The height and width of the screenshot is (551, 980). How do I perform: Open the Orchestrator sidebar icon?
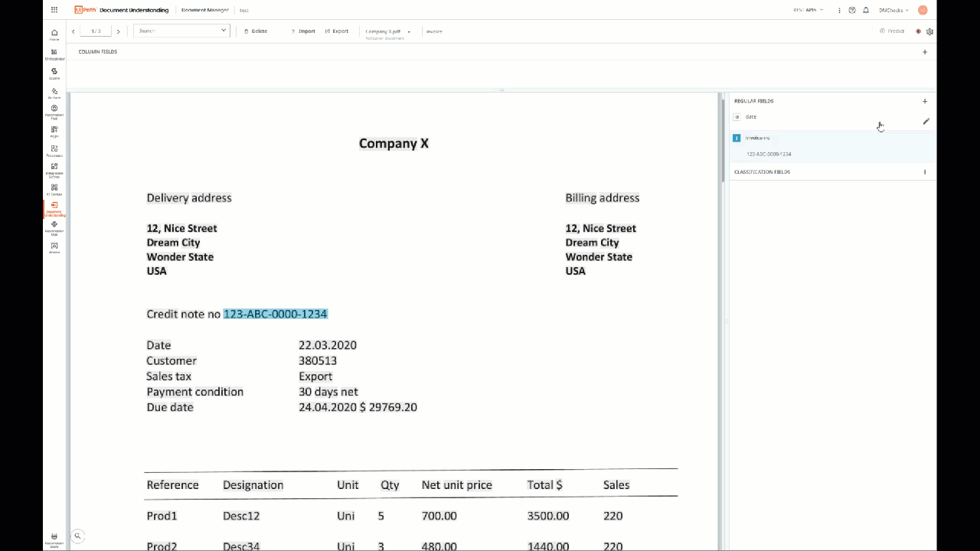pyautogui.click(x=54, y=54)
